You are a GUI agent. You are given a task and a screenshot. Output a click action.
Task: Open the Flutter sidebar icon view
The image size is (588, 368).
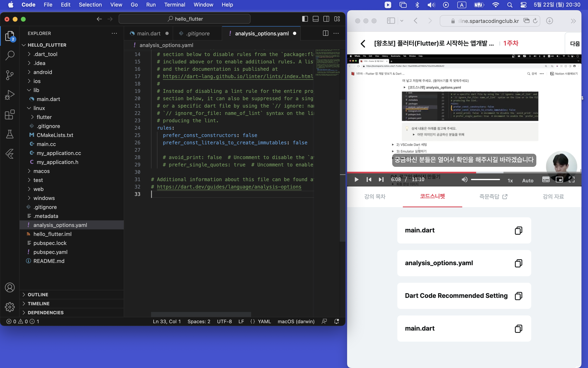tap(10, 154)
